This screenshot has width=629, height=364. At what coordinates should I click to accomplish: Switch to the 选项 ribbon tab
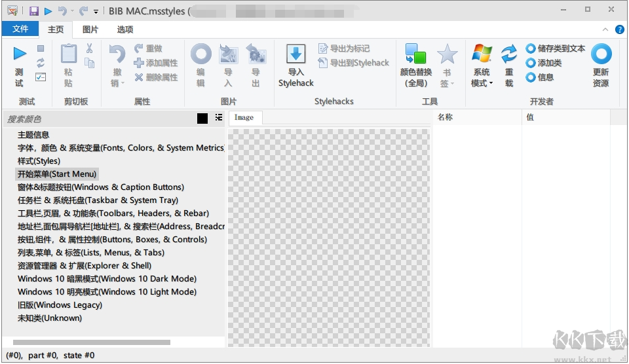coord(124,29)
